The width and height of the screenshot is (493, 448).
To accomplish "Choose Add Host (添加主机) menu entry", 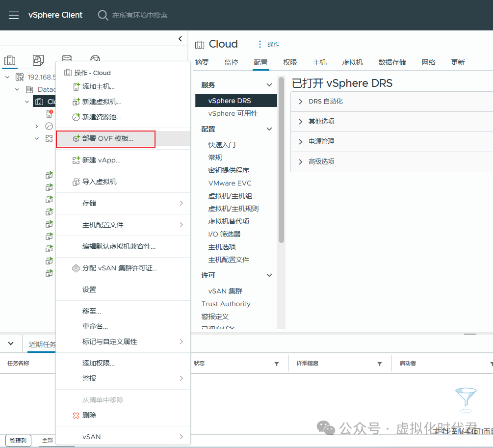I will tap(123, 86).
